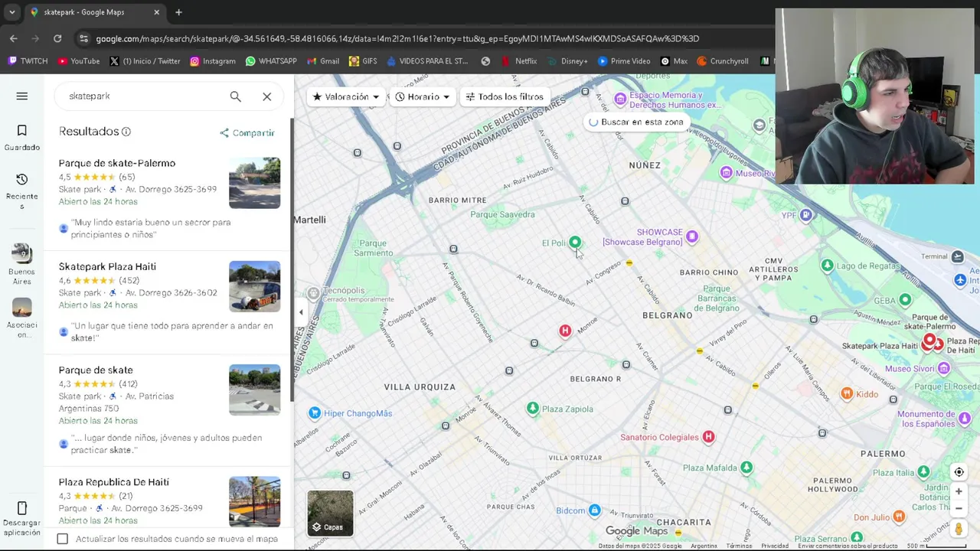Screen dimensions: 980x551
Task: Zoom out with the minus button
Action: click(959, 508)
